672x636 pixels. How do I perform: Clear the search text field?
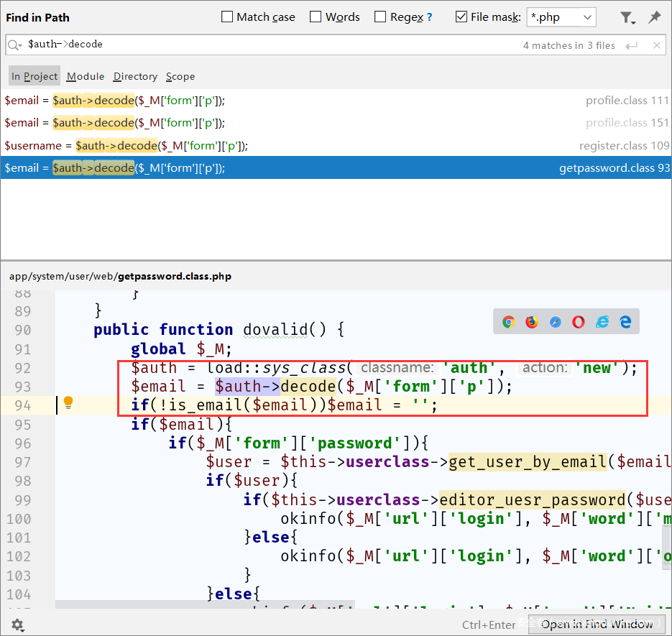657,45
